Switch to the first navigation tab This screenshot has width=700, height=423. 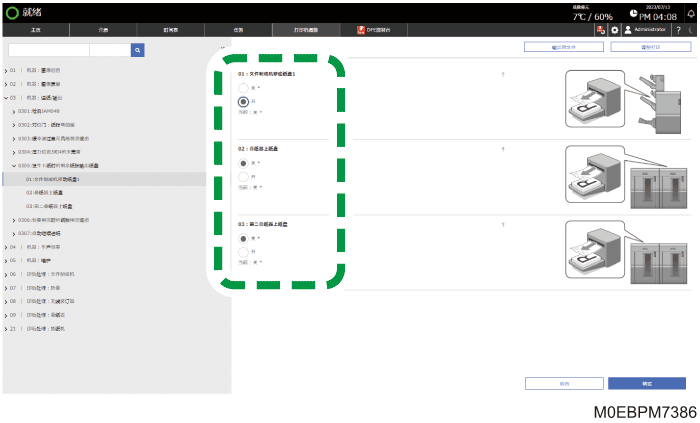(x=36, y=30)
